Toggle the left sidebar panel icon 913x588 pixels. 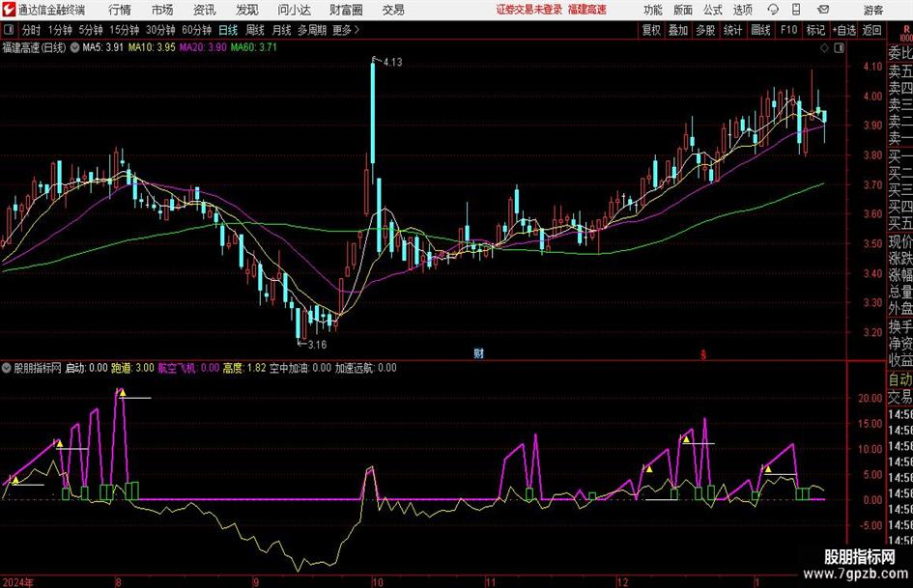point(9,30)
